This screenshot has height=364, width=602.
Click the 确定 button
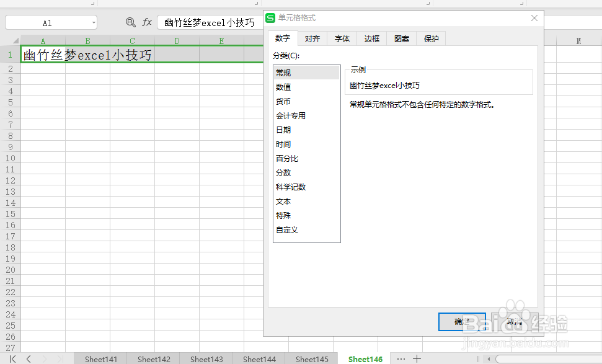tap(461, 322)
